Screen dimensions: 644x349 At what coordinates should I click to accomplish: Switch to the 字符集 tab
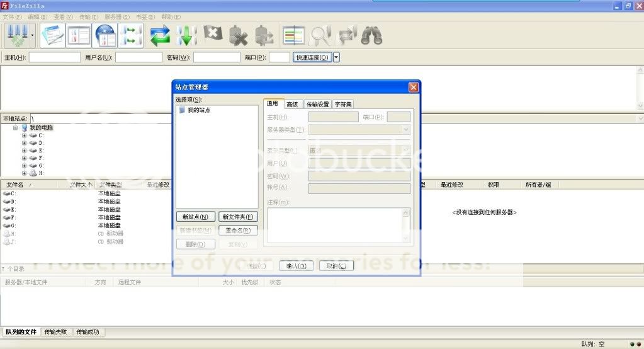tap(343, 105)
